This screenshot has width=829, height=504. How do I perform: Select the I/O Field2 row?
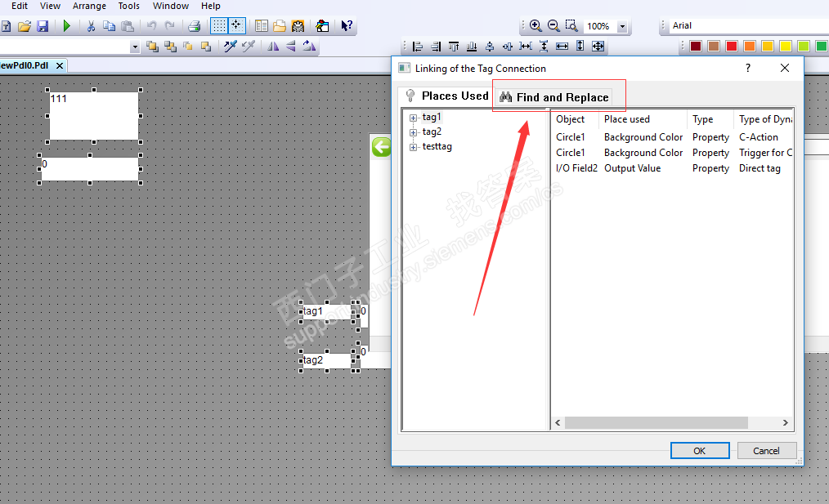673,168
